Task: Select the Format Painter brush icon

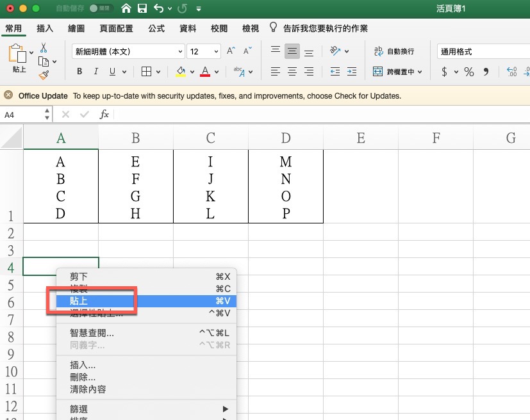Action: pos(44,75)
